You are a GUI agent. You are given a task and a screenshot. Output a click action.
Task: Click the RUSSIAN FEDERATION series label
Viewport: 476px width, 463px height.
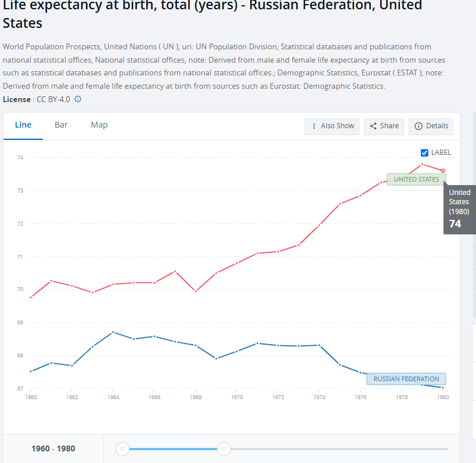(406, 379)
